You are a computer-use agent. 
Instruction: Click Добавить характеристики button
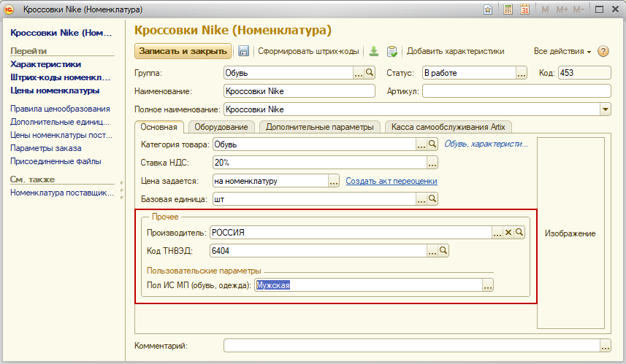456,51
